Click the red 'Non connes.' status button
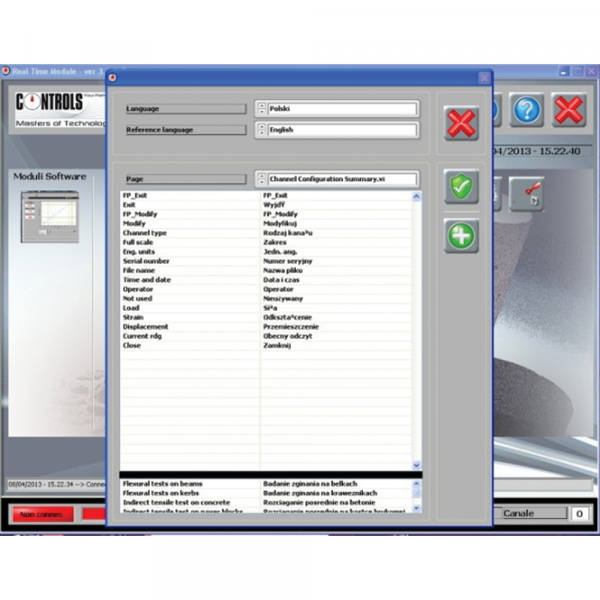The image size is (600, 600). point(42,514)
